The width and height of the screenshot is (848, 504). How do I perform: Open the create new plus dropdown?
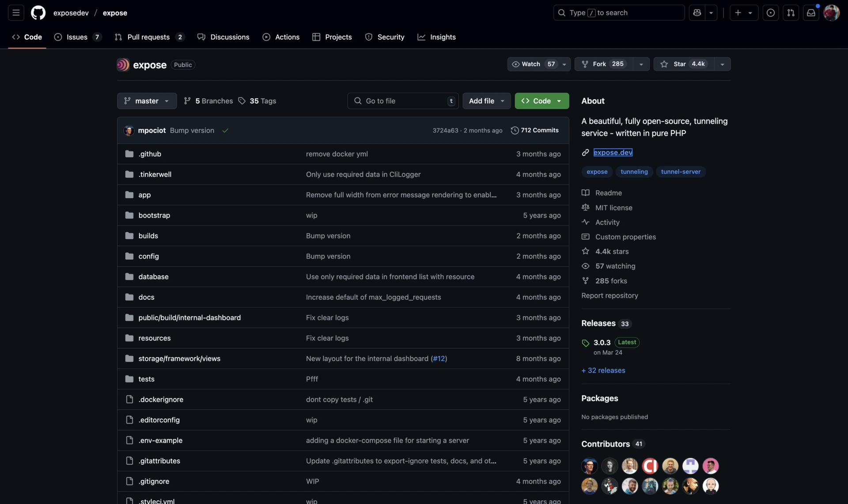(744, 13)
